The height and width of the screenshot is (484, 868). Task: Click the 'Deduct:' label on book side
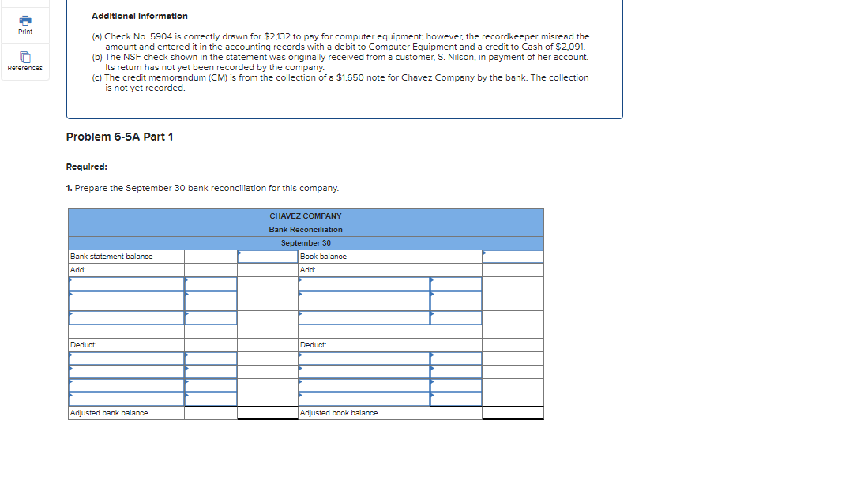pyautogui.click(x=314, y=344)
